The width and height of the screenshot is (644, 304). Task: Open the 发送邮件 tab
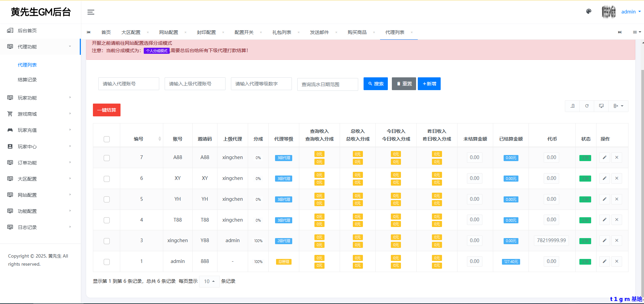pos(319,32)
